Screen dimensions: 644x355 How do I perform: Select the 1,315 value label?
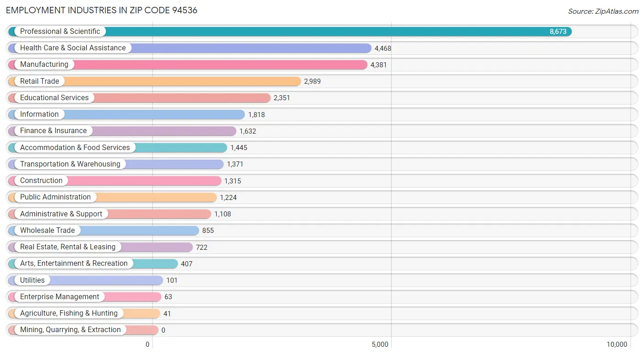coord(233,181)
